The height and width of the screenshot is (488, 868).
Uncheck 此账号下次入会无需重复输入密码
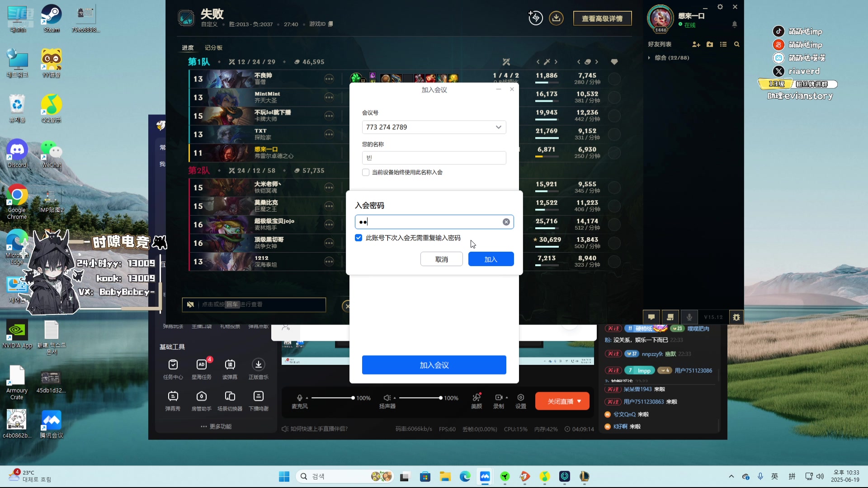coord(359,238)
